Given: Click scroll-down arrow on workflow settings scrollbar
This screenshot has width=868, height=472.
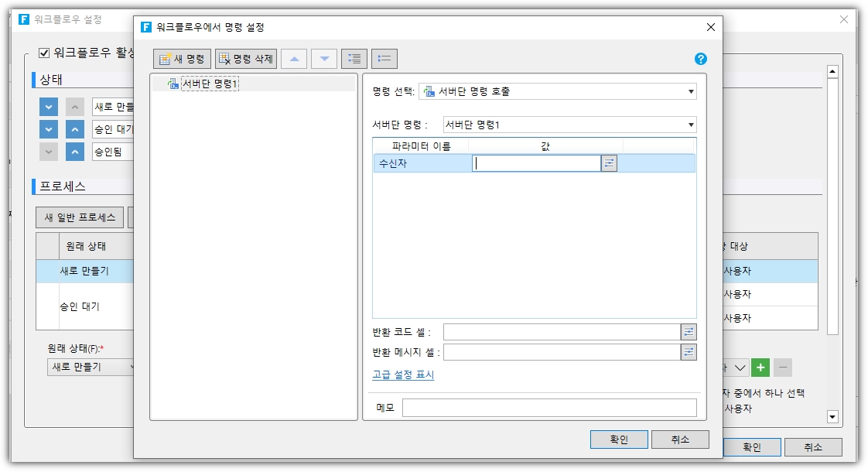Looking at the screenshot, I should (832, 417).
